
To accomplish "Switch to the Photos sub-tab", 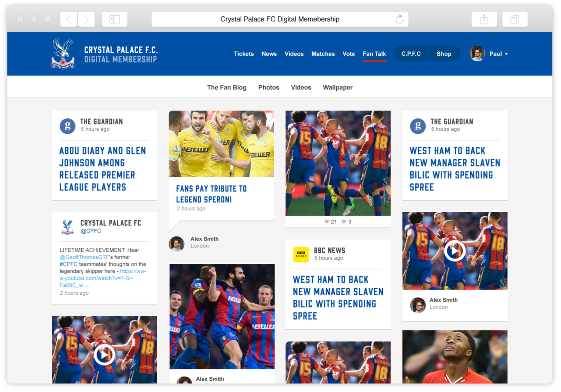I will tap(269, 87).
